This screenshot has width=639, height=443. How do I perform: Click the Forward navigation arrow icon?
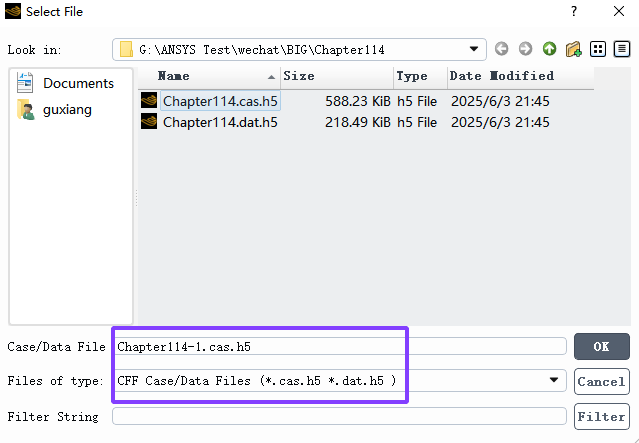(525, 49)
